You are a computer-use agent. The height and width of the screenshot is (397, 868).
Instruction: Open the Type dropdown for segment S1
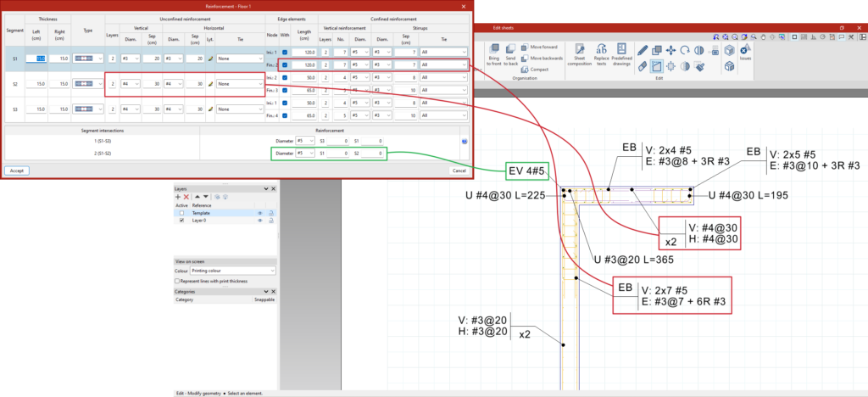(88, 59)
